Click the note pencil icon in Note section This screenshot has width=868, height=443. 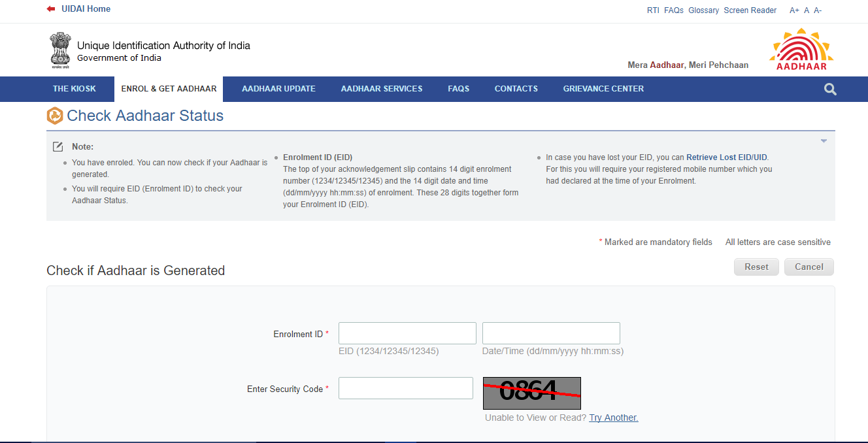coord(58,146)
